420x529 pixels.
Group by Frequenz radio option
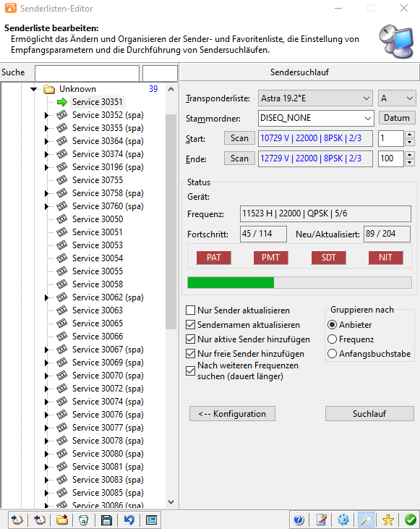tap(332, 339)
